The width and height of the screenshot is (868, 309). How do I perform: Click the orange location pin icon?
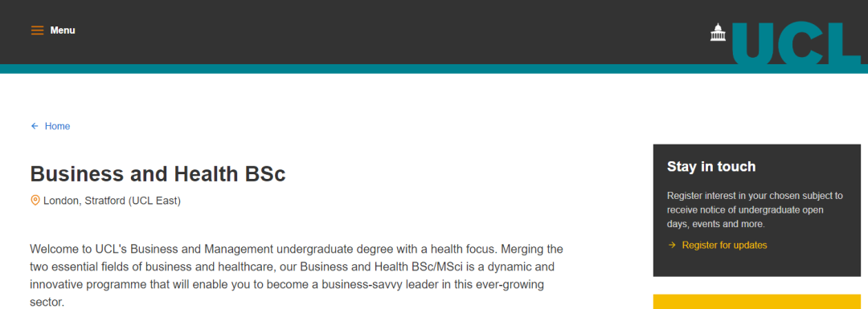35,200
